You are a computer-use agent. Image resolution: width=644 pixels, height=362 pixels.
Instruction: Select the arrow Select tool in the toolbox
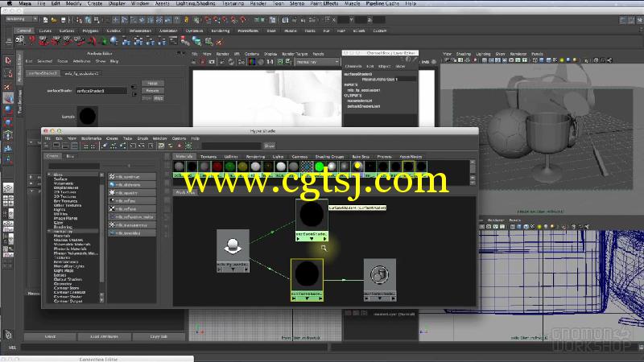[x=8, y=61]
